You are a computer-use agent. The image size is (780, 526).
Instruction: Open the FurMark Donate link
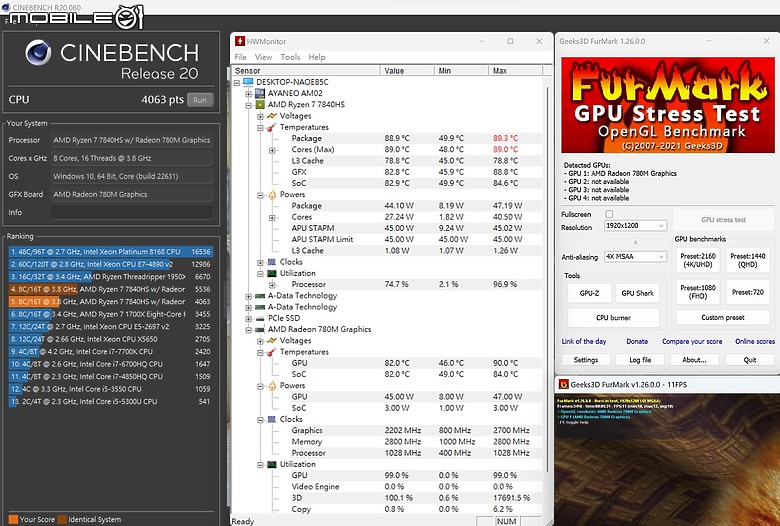tap(637, 341)
